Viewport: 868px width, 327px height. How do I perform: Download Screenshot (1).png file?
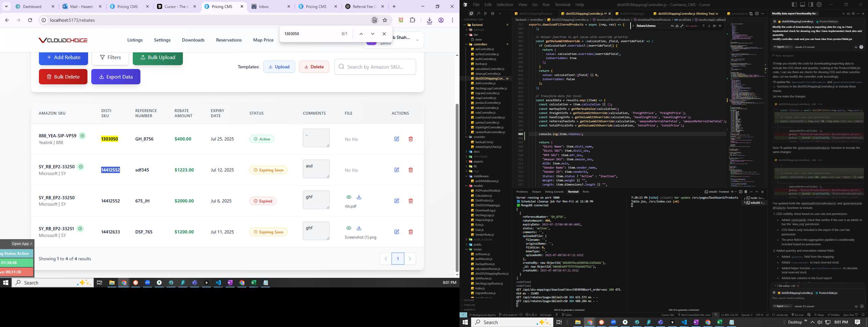coord(359,228)
